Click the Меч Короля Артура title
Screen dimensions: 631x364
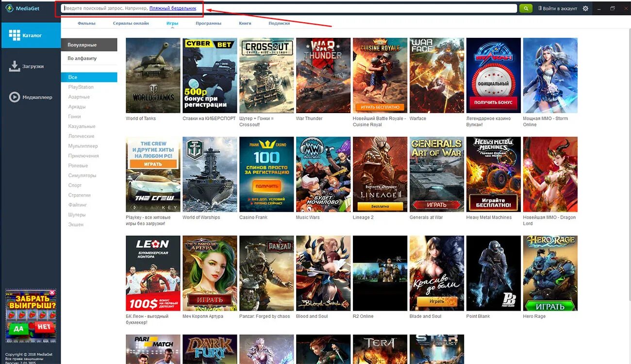(x=203, y=316)
